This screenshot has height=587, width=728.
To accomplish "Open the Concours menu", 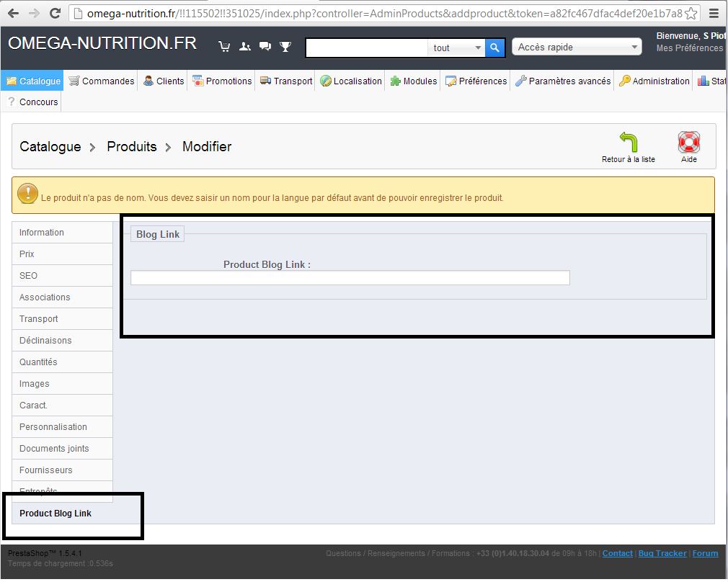I will click(32, 102).
